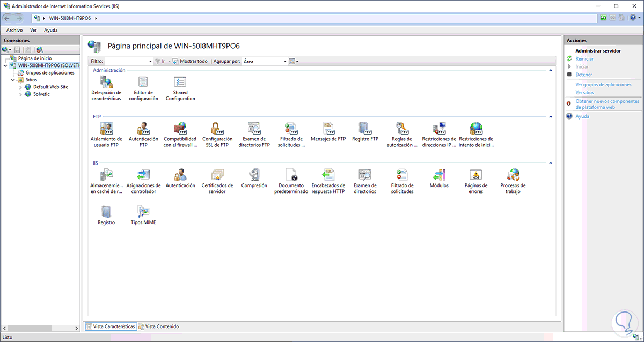This screenshot has width=644, height=342.
Task: Open the Archivo menu
Action: click(x=14, y=31)
